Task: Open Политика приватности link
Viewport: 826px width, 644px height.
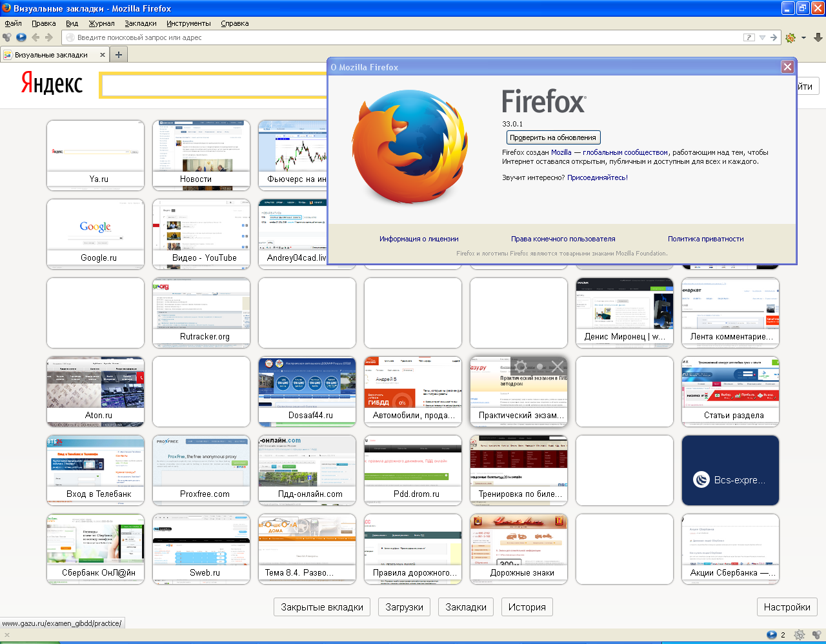Action: 706,239
